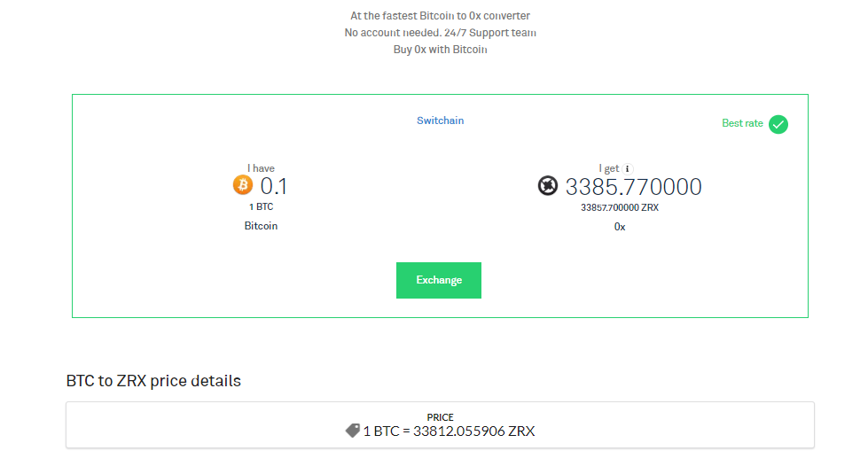Click the price tag icon
868x474 pixels.
pyautogui.click(x=352, y=431)
